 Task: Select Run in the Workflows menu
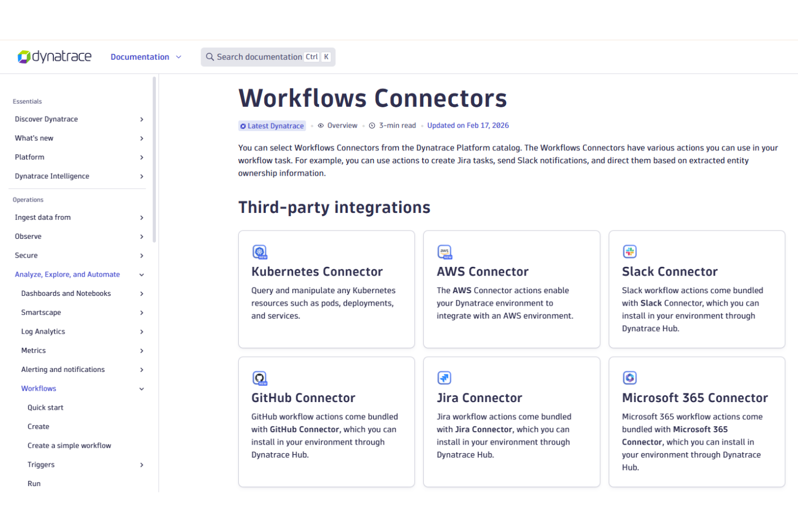click(x=33, y=483)
